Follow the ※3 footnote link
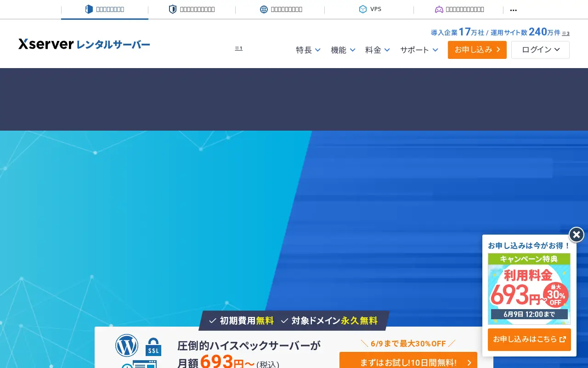 point(565,33)
